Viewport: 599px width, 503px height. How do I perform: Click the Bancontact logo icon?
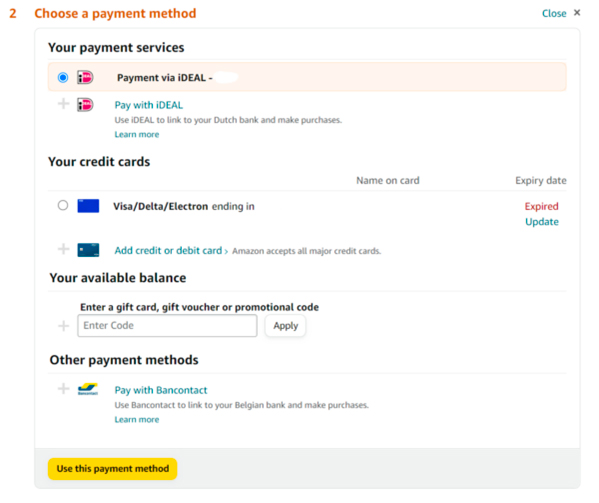[88, 389]
